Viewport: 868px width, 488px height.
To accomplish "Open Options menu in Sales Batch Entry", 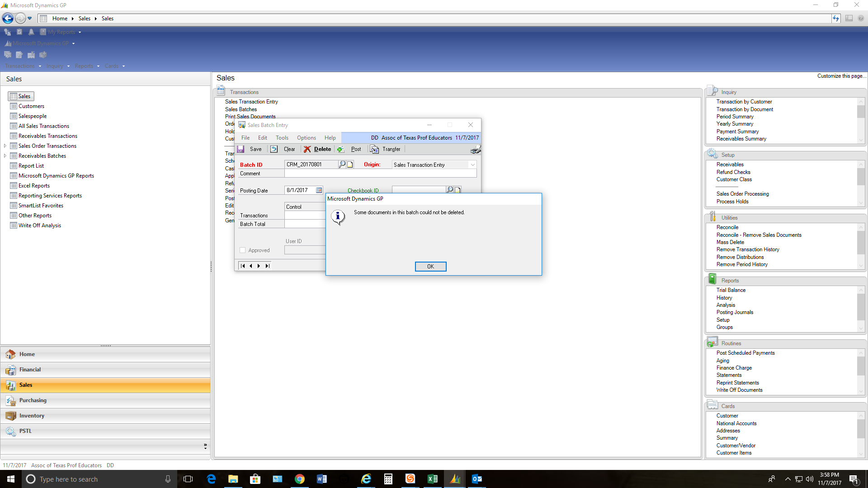I will [x=307, y=138].
